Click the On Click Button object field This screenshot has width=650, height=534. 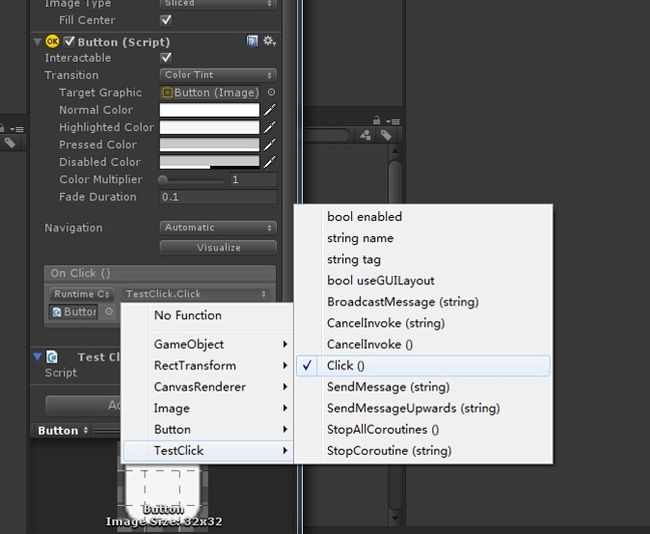(x=74, y=311)
